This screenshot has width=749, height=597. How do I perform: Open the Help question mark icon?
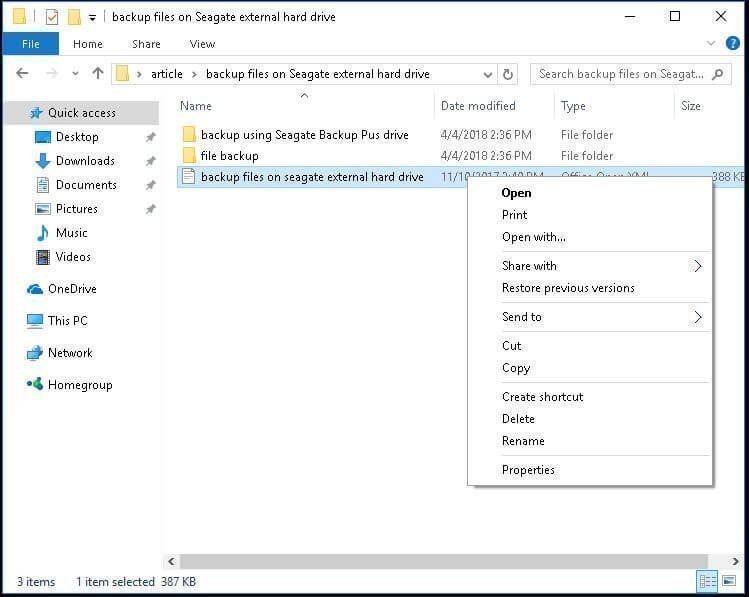coord(732,43)
